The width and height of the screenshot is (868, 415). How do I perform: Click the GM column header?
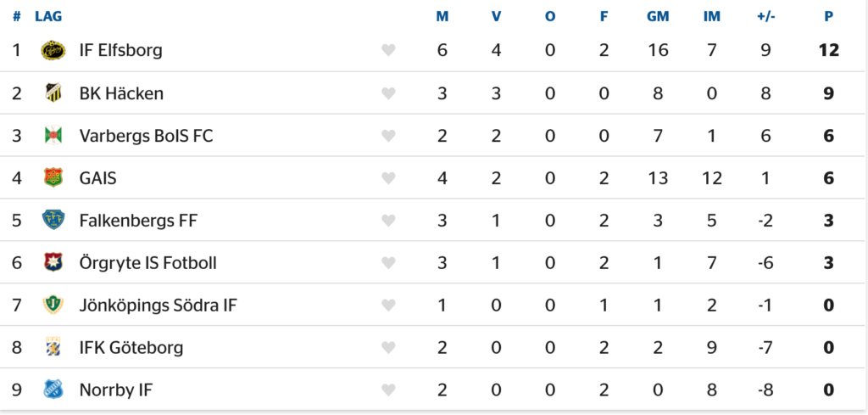click(x=658, y=16)
